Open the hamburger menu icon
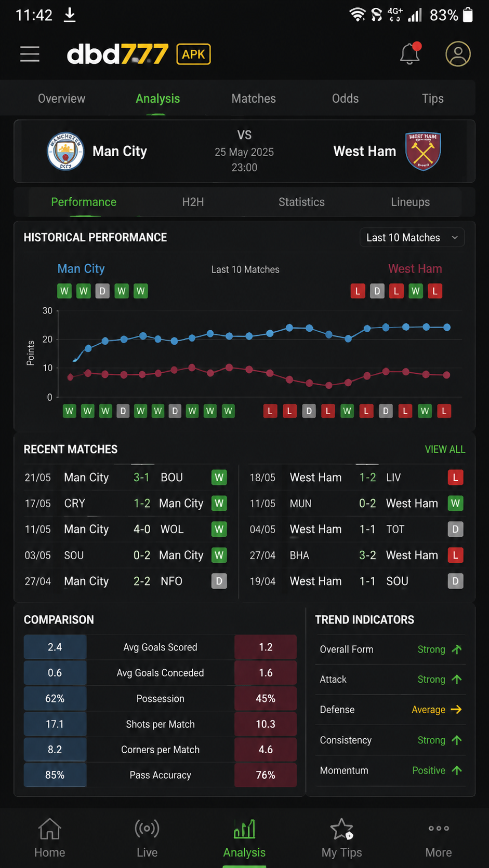Viewport: 489px width, 868px height. 30,54
